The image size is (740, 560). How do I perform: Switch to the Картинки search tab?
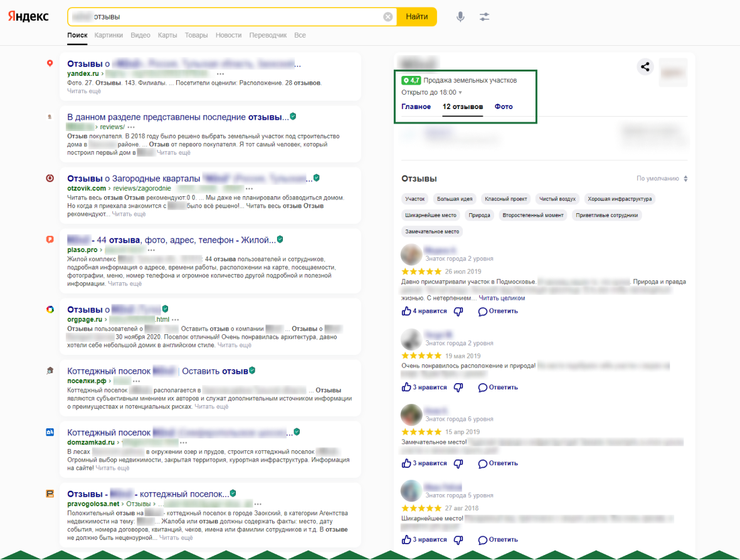coord(108,35)
